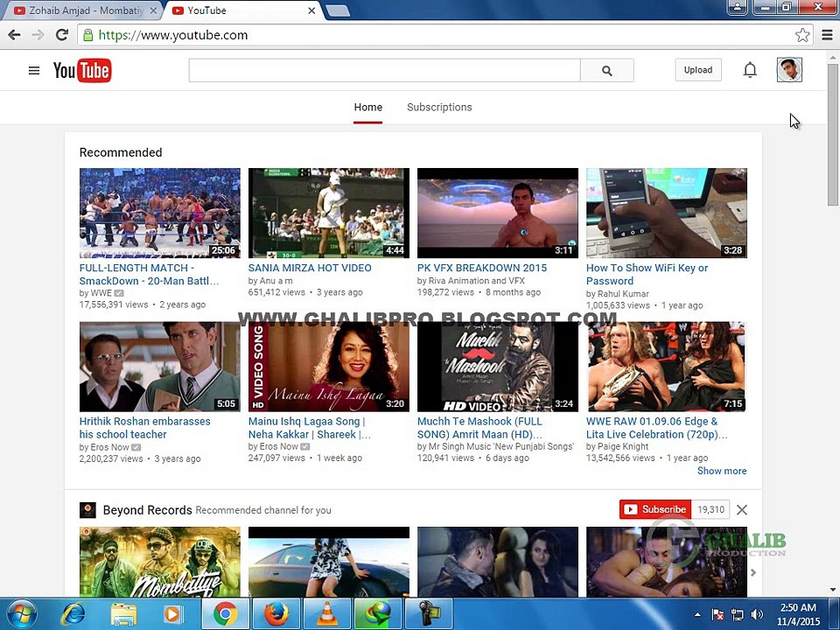This screenshot has width=840, height=630.
Task: Open the Beyond Records channel name
Action: 147,510
